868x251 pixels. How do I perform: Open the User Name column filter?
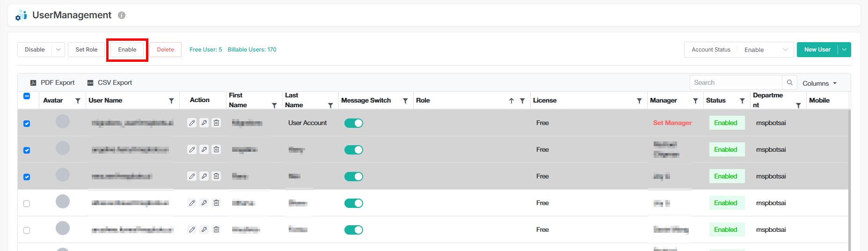coord(171,101)
